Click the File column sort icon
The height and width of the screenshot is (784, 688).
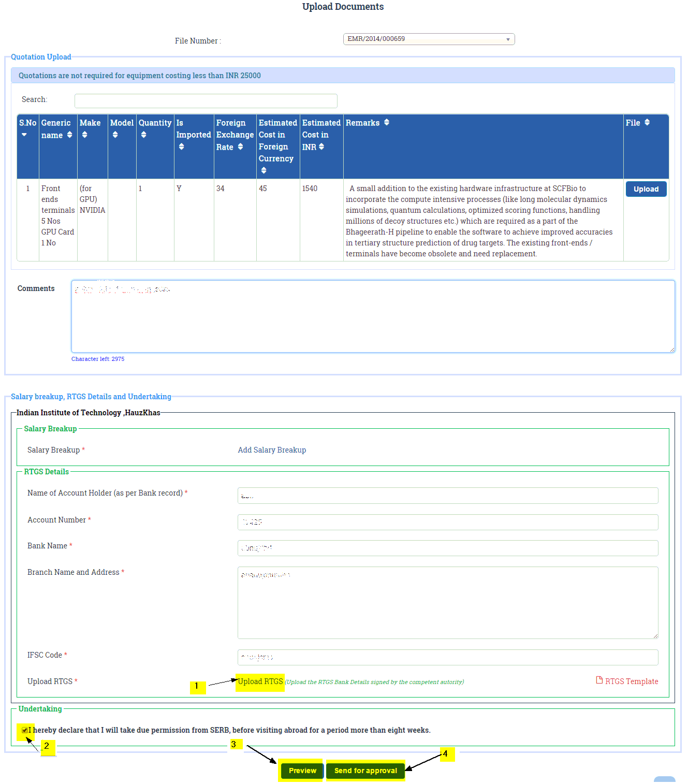(x=647, y=123)
